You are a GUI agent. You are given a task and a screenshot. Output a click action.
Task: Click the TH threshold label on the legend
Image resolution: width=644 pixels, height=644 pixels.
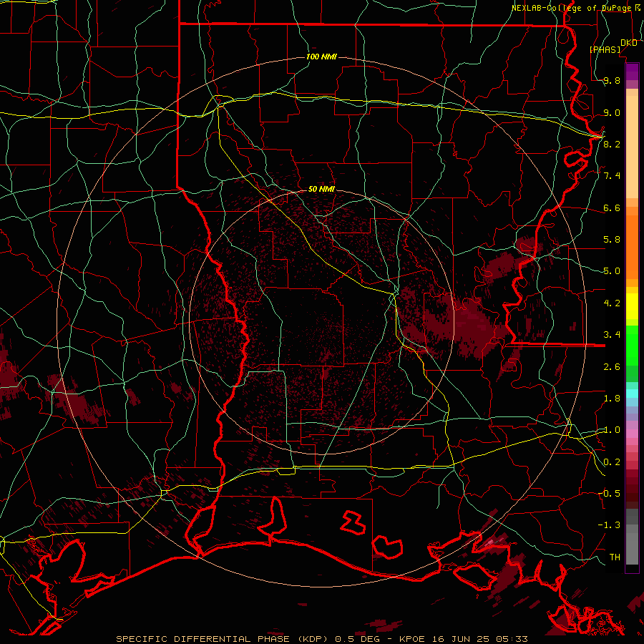tap(615, 557)
